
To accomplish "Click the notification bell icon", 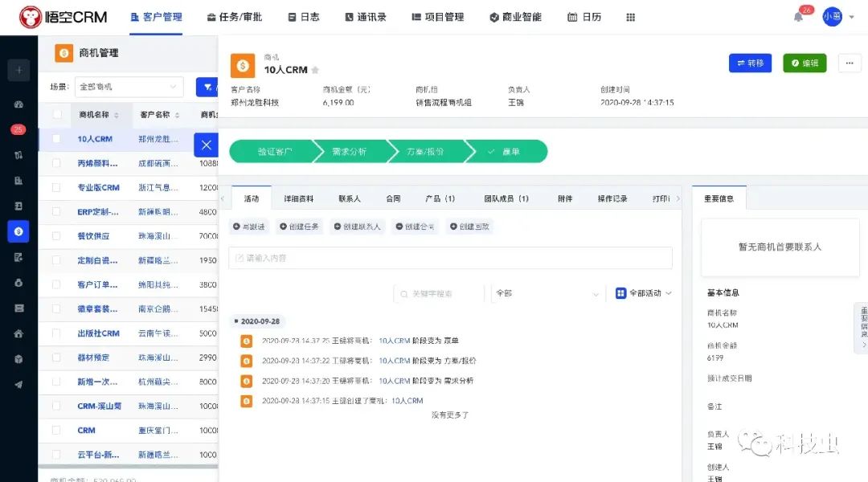I will pyautogui.click(x=798, y=17).
